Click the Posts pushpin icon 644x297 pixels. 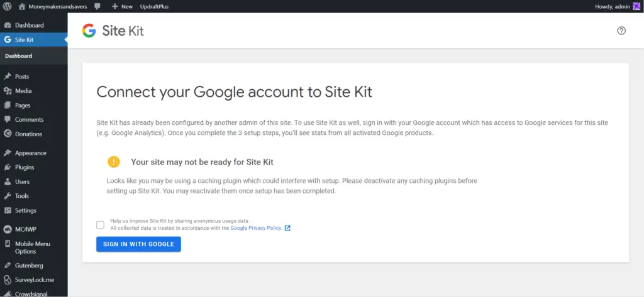point(8,77)
